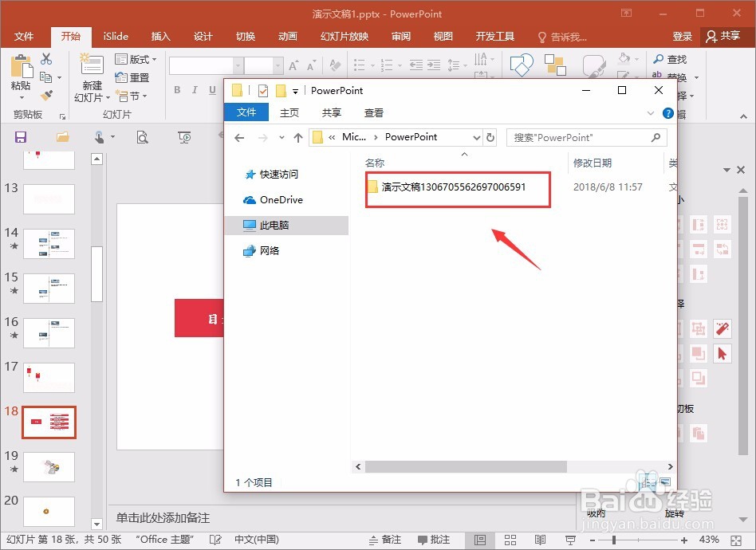Go up one folder level in Explorer
The image size is (756, 550).
298,138
